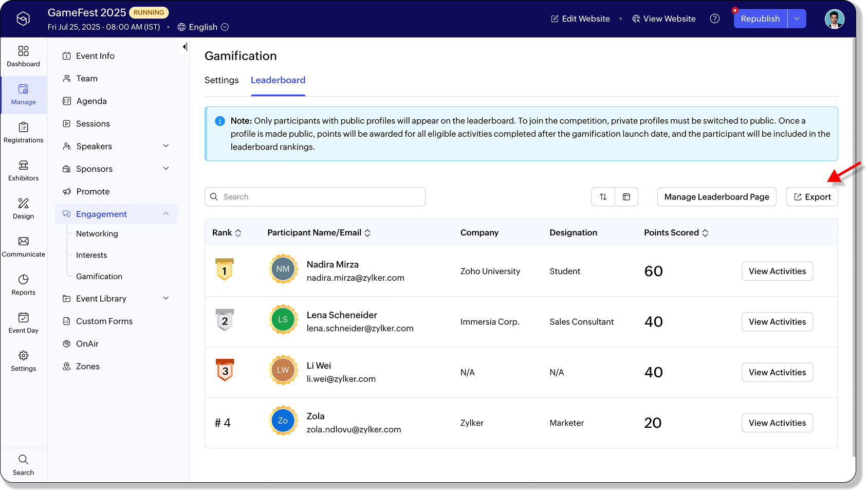The width and height of the screenshot is (868, 491).
Task: Sort leaderboard by Rank column
Action: pos(238,233)
